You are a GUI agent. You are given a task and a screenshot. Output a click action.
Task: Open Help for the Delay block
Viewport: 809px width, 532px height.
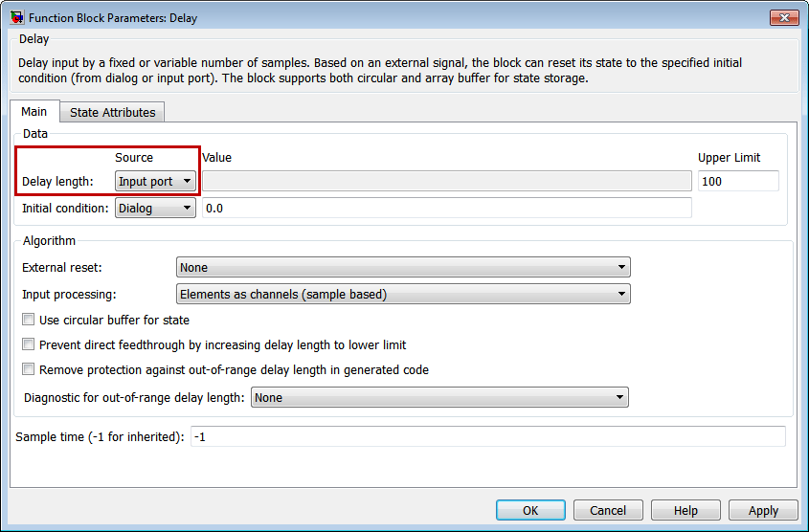click(685, 510)
